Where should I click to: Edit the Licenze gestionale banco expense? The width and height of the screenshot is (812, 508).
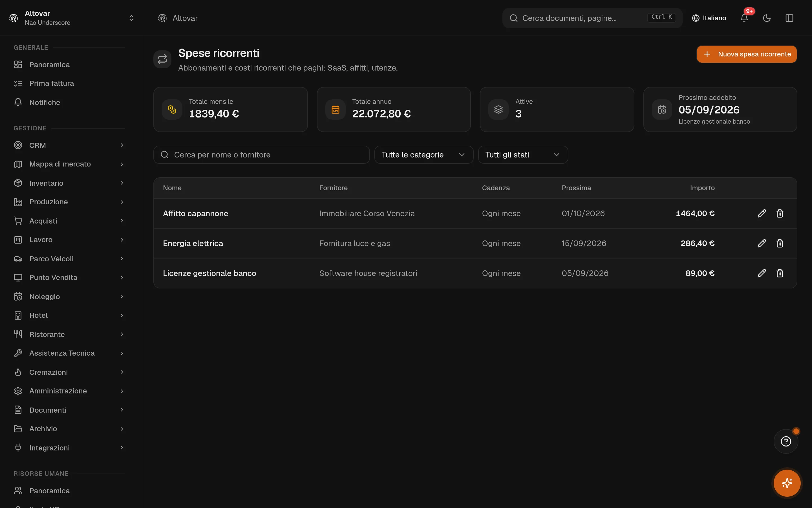[762, 273]
